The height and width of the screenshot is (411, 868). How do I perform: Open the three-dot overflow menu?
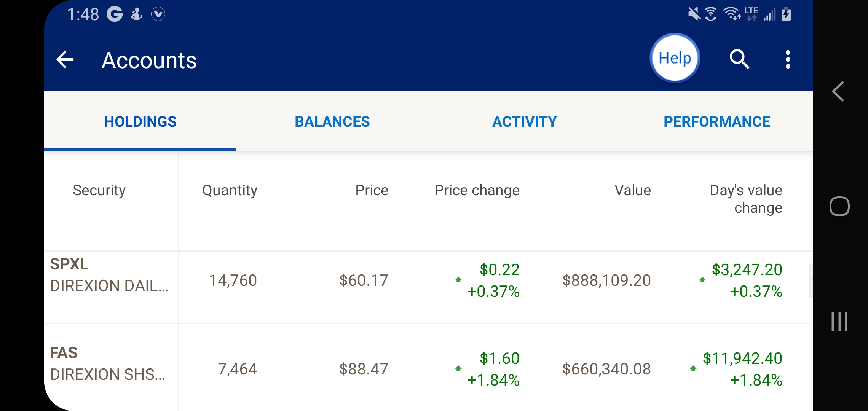coord(788,60)
